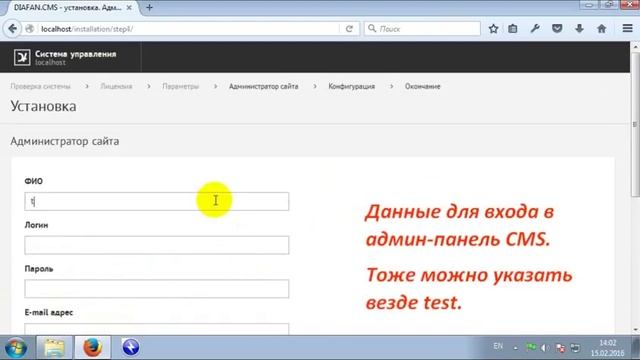Go back with the browser back arrow
This screenshot has height=360, width=640.
(x=12, y=29)
